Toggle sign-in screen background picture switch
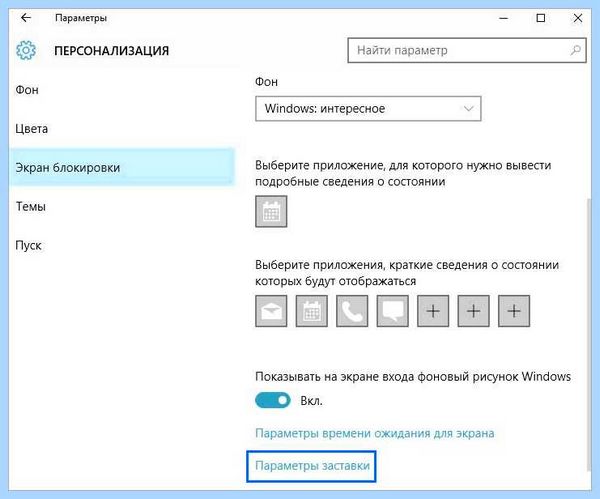 (x=273, y=400)
